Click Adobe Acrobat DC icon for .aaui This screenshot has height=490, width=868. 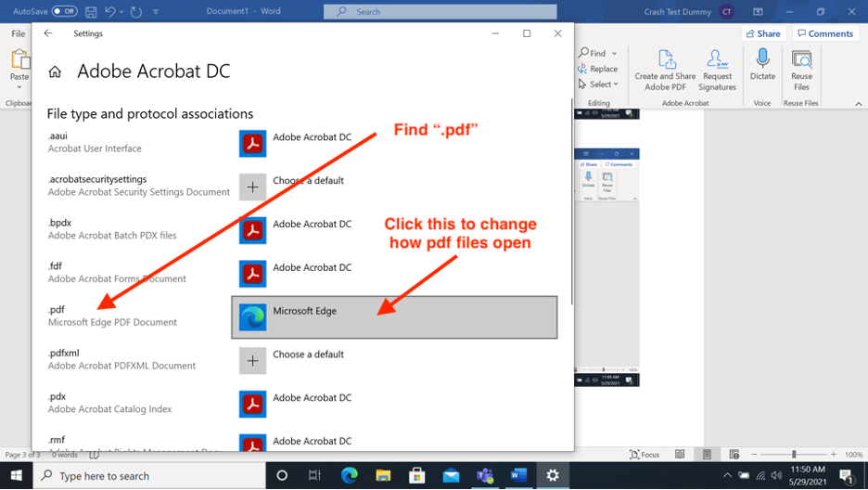(252, 144)
